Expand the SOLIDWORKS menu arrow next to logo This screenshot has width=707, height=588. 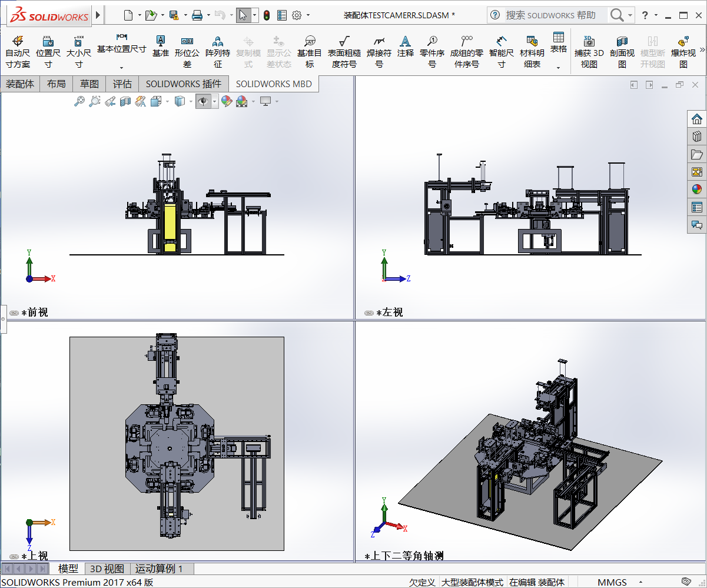[x=98, y=15]
